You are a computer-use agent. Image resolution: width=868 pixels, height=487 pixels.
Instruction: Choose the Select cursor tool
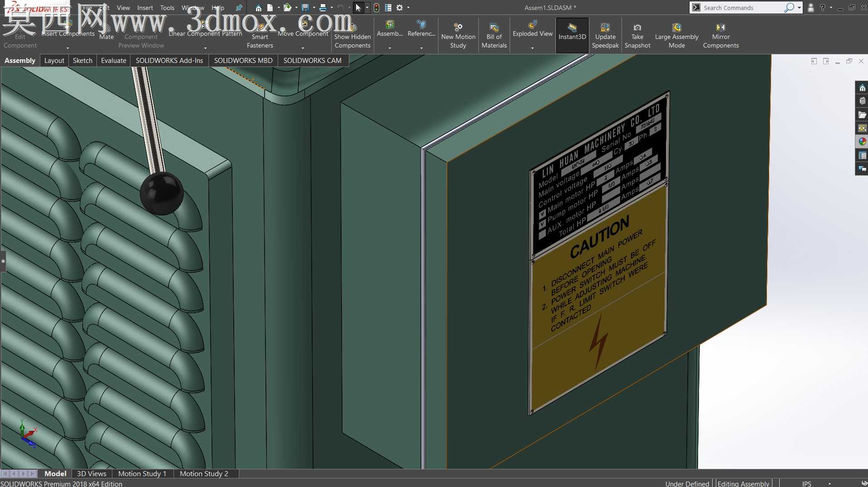pos(358,8)
